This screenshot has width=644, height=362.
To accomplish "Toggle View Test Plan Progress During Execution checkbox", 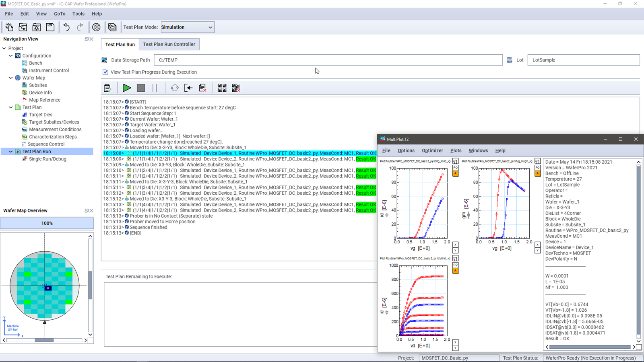I will tap(105, 72).
